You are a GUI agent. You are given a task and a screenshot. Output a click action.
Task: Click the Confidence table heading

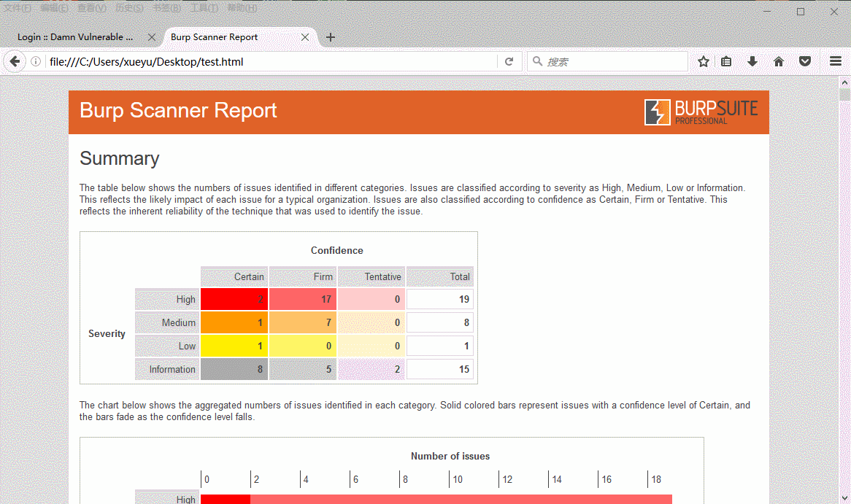tap(336, 250)
